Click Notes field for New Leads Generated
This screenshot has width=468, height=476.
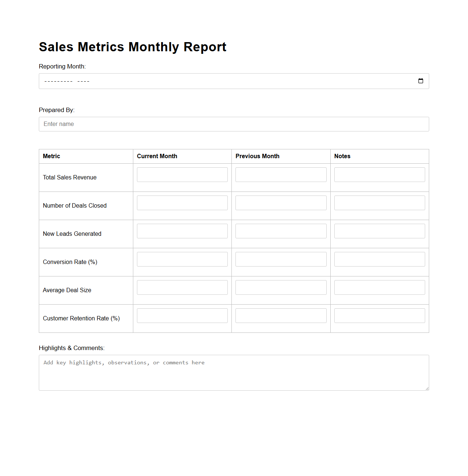tap(379, 231)
